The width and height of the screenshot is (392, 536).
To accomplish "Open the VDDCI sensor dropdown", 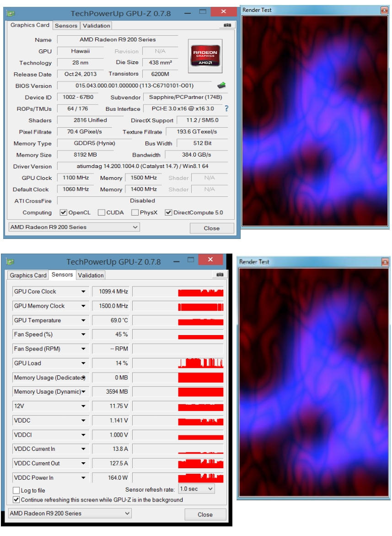I will pyautogui.click(x=83, y=435).
